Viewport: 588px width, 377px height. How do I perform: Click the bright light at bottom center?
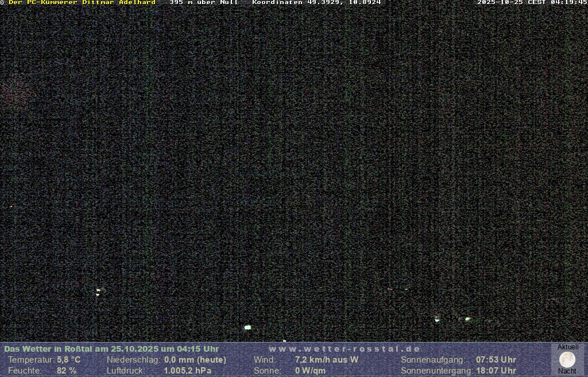(x=247, y=327)
